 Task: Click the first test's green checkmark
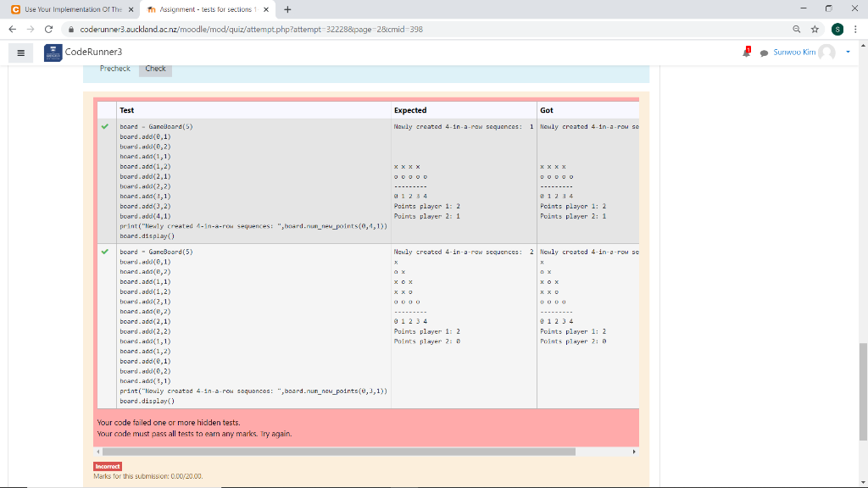click(x=105, y=127)
